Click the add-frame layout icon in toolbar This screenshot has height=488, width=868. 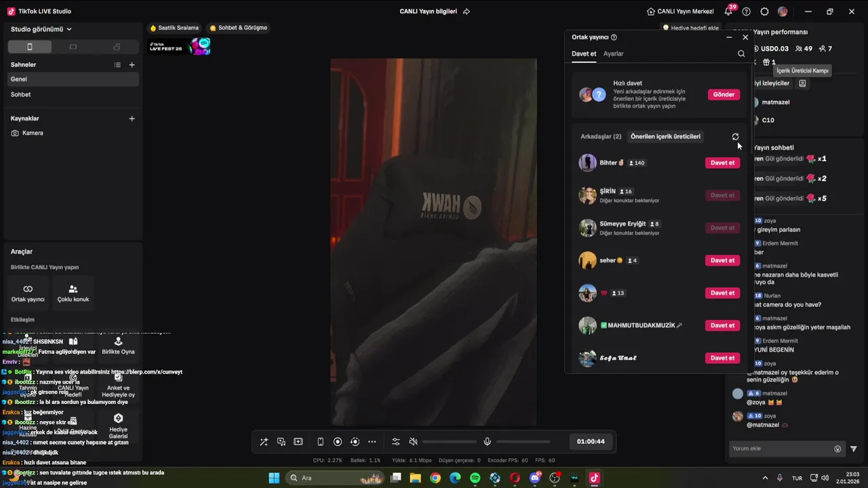point(298,442)
